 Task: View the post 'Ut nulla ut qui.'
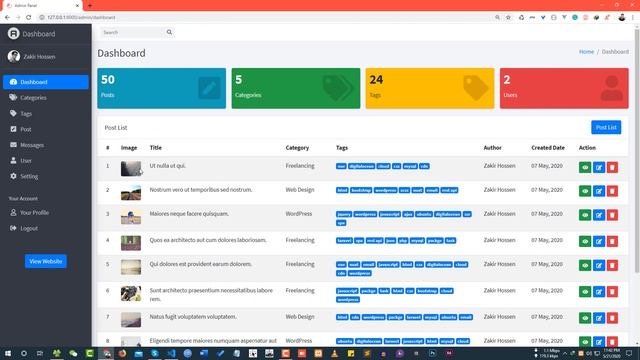(x=585, y=167)
